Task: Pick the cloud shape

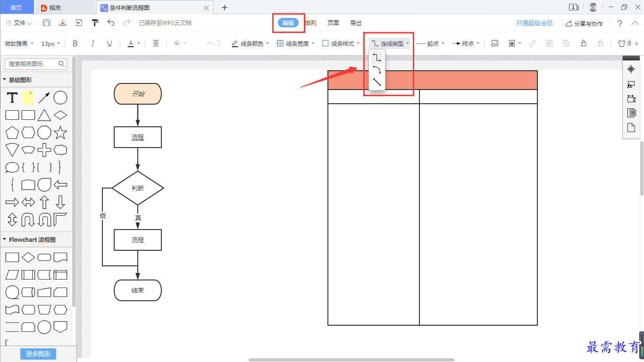Action: [x=60, y=150]
